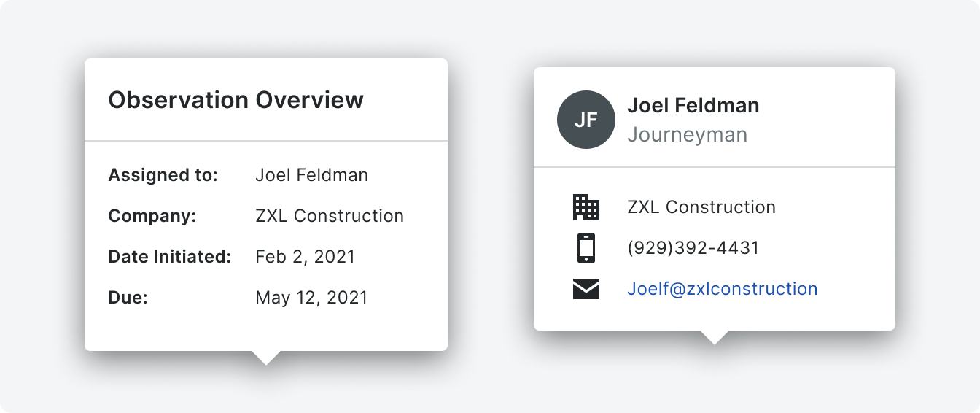Click the email envelope icon
980x413 pixels.
pyautogui.click(x=586, y=289)
